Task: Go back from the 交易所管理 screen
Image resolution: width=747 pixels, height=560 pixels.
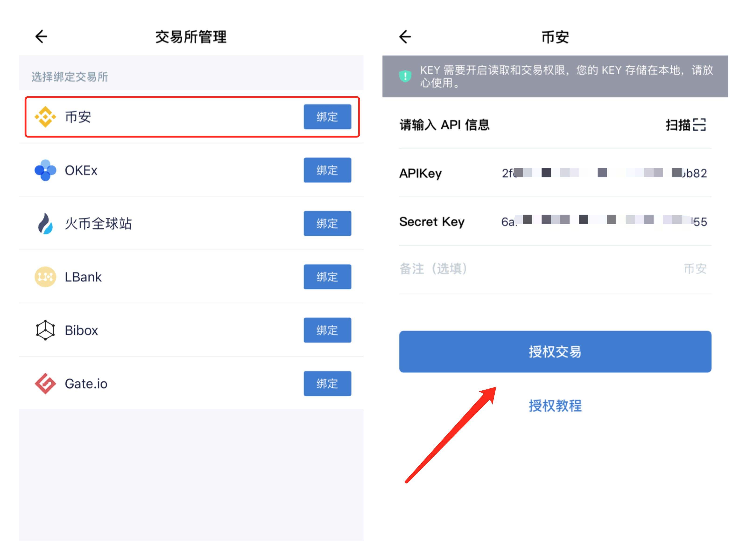Action: [41, 36]
